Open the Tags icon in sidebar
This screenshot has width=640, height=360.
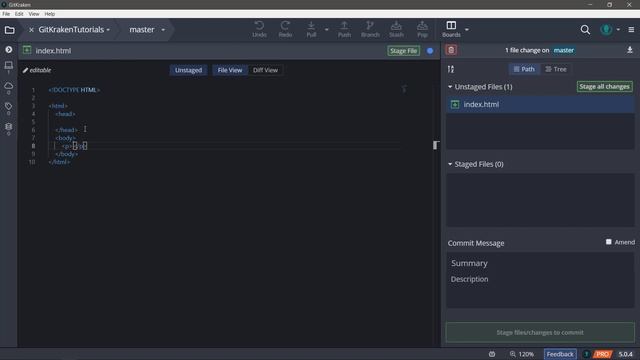pyautogui.click(x=9, y=106)
